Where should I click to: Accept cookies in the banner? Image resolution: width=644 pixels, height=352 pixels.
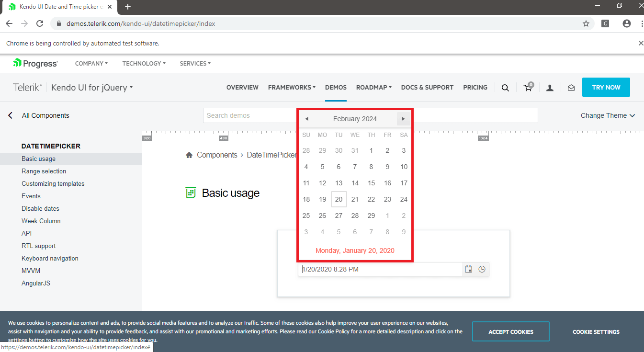pyautogui.click(x=510, y=331)
